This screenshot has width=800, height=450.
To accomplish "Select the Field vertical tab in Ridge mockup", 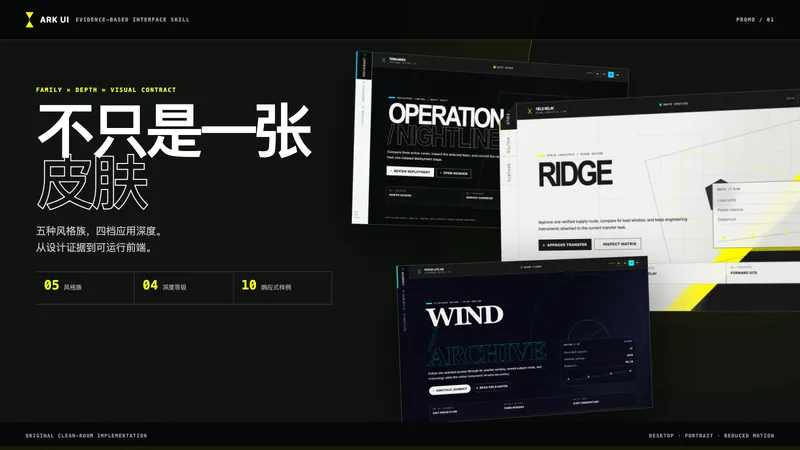I will click(508, 120).
